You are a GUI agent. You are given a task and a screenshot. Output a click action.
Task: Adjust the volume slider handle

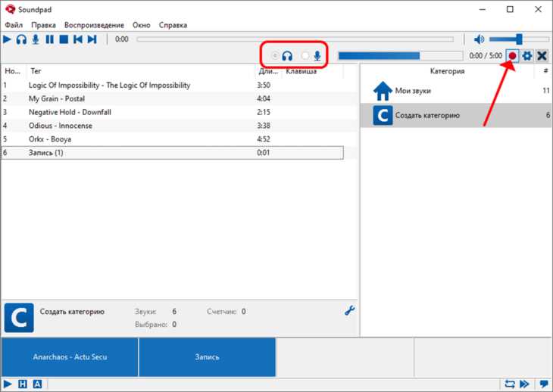519,39
